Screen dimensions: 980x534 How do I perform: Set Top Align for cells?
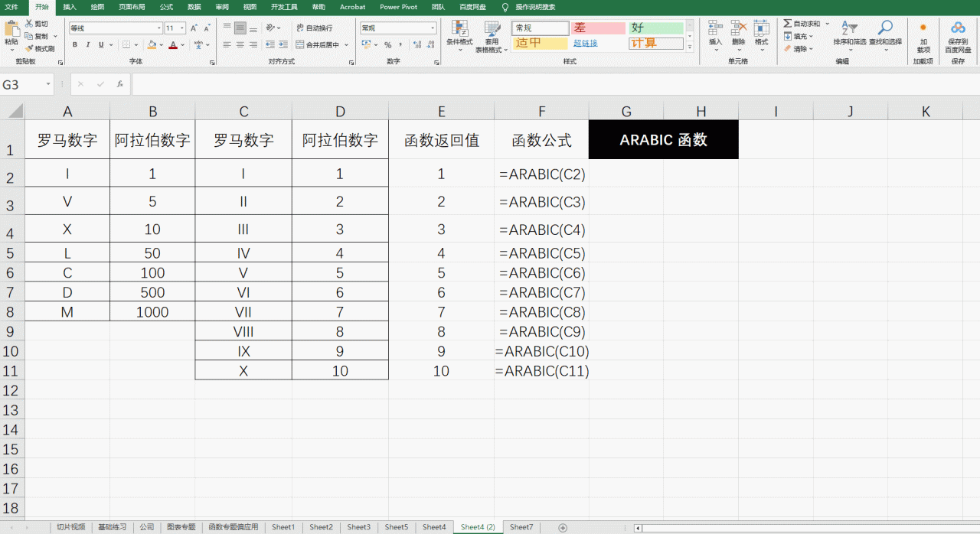(x=227, y=28)
